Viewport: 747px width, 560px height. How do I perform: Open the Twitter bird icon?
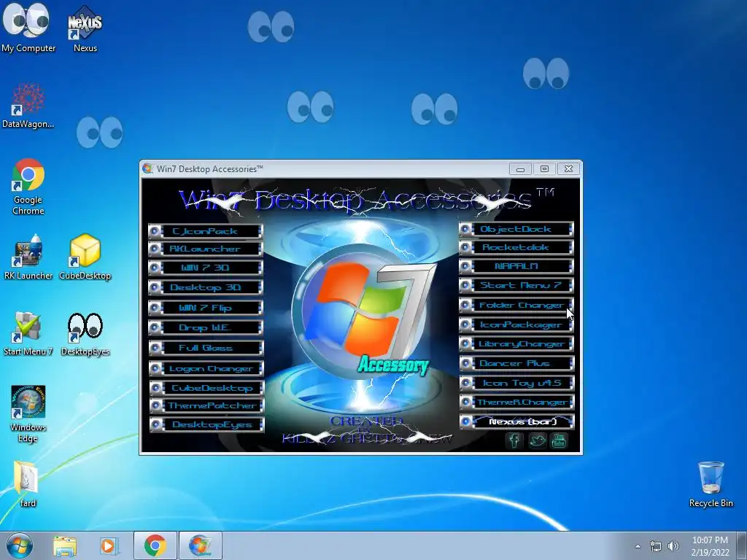pos(537,440)
